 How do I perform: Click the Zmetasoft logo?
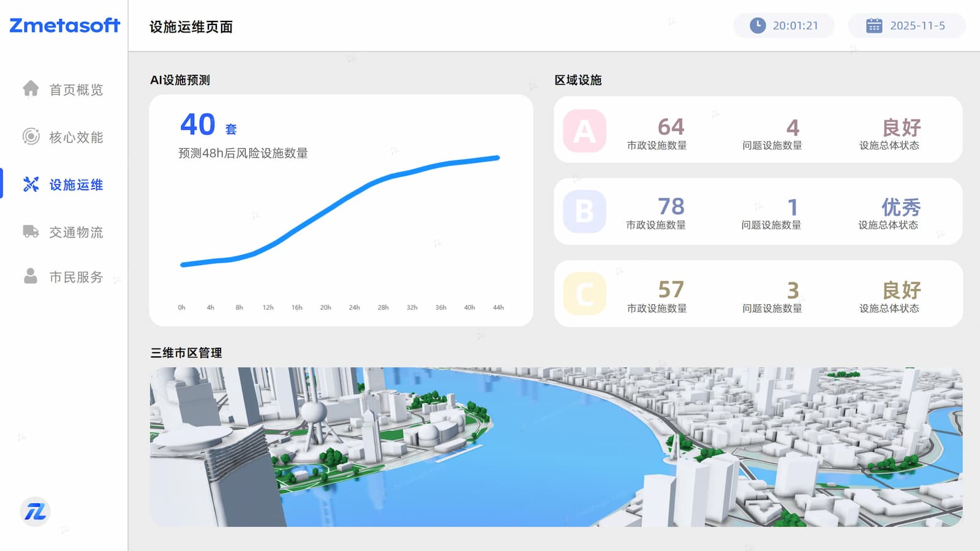click(x=64, y=26)
